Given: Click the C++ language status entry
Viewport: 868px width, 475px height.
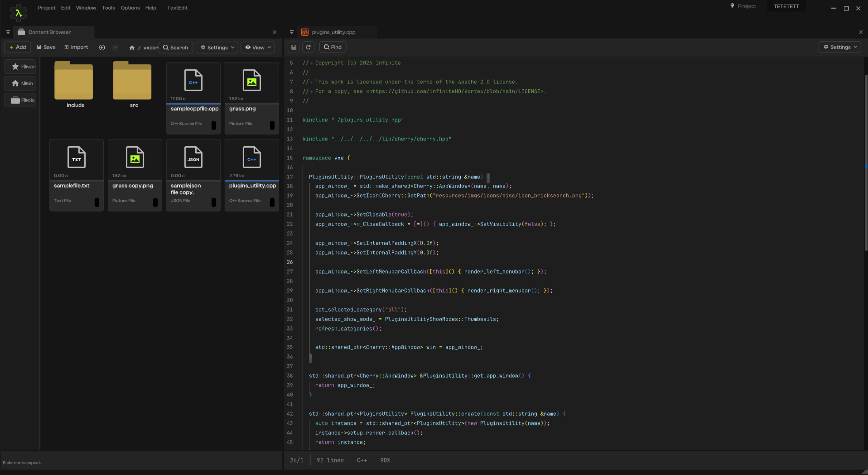Looking at the screenshot, I should [362, 460].
